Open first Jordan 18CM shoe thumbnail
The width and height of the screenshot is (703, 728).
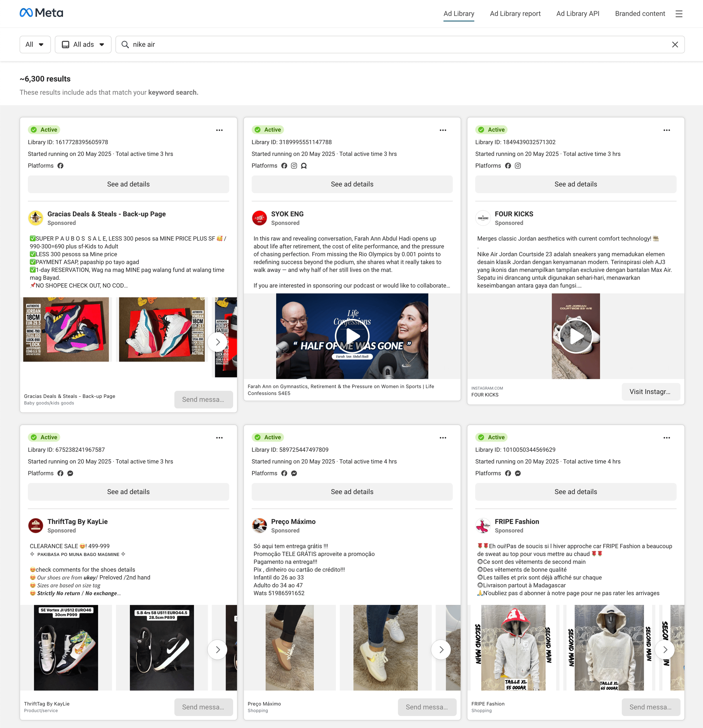pyautogui.click(x=66, y=329)
